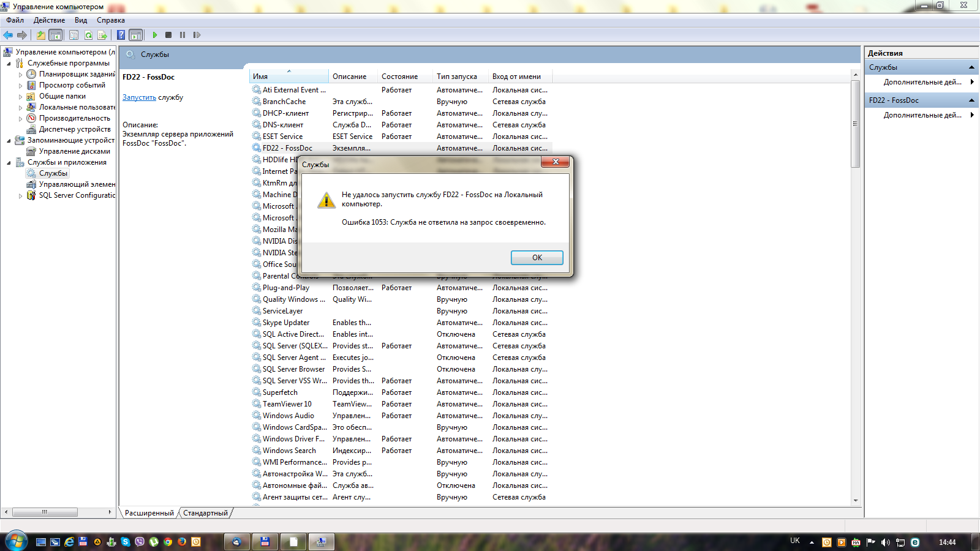
Task: Sort by the Тип запуска column header
Action: tap(461, 77)
